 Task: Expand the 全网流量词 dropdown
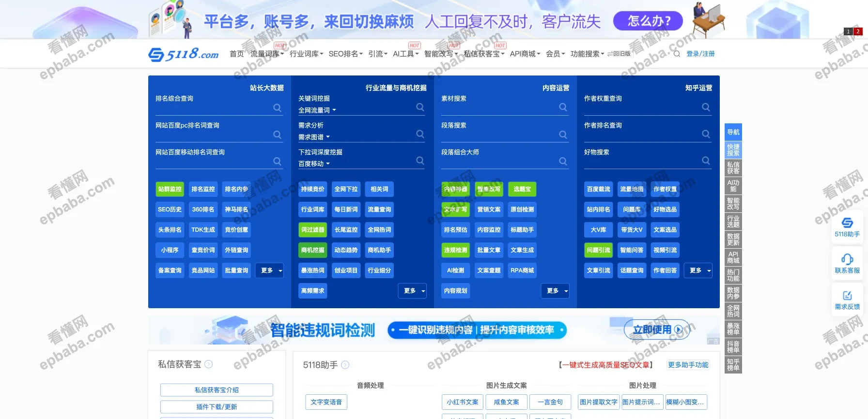pyautogui.click(x=317, y=110)
